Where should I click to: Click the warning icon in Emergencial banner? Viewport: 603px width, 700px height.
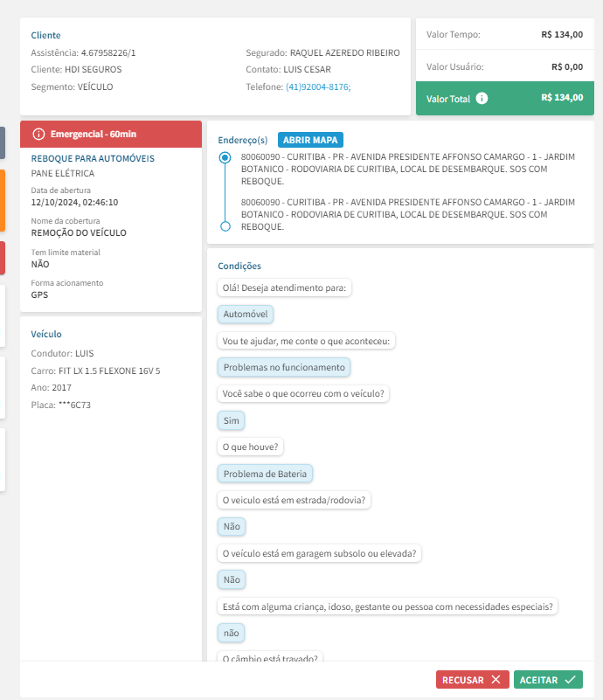(38, 134)
